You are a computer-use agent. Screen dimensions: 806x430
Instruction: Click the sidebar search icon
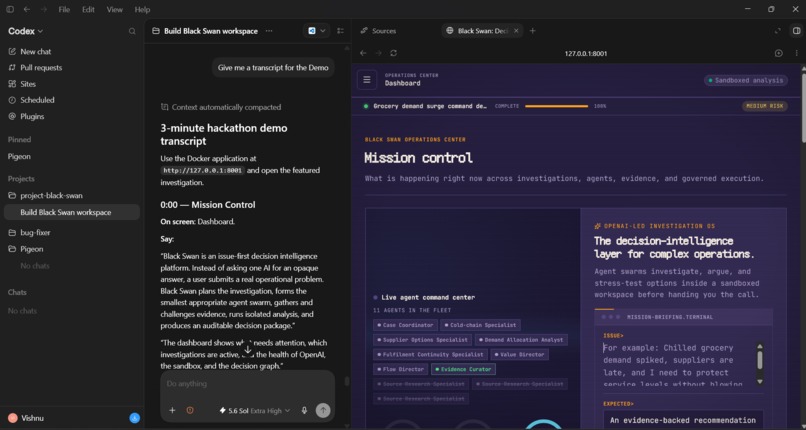(132, 31)
